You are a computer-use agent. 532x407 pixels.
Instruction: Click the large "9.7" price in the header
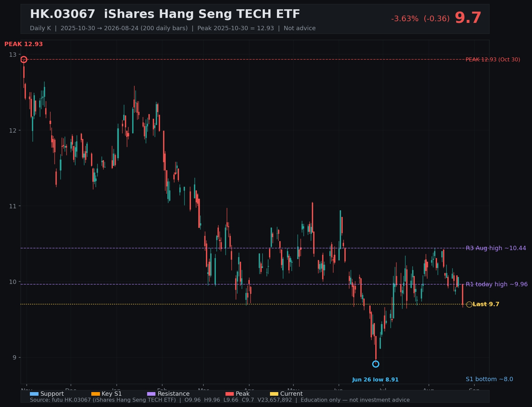[x=468, y=18]
